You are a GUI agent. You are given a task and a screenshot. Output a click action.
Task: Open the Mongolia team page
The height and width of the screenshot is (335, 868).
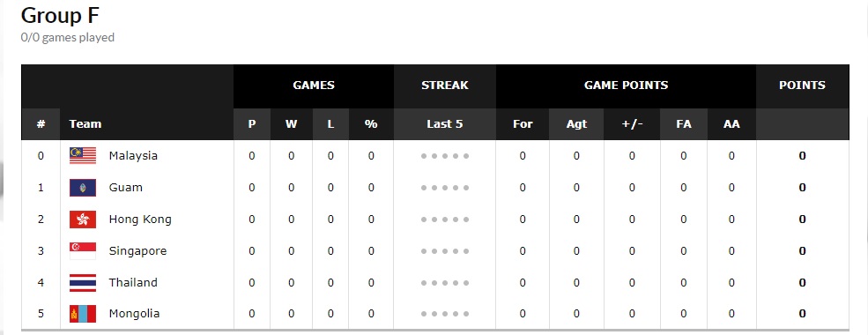point(135,314)
